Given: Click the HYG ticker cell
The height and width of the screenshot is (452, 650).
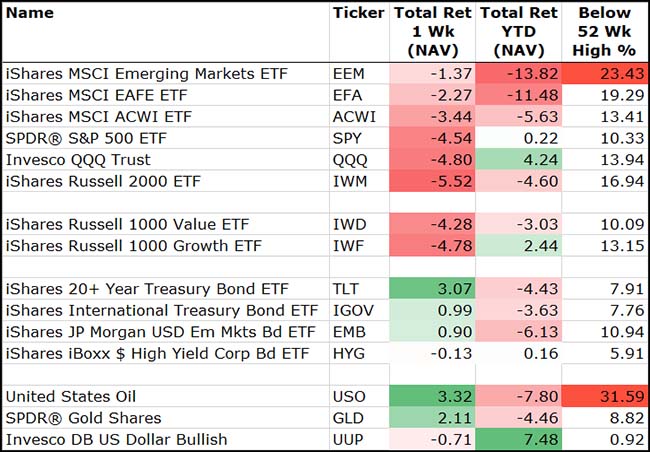Looking at the screenshot, I should click(x=348, y=354).
